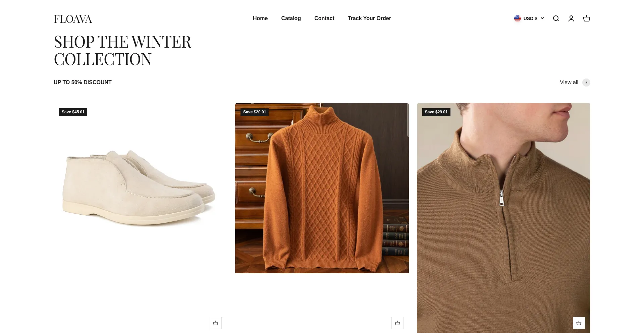Open Track Your Order page
The height and width of the screenshot is (333, 644).
pos(369,18)
